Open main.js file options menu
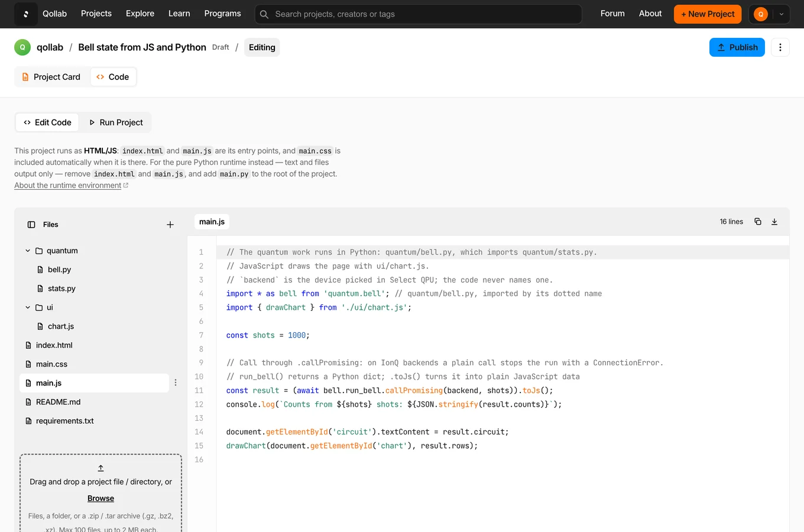Screen dimensions: 804x532 (x=176, y=383)
